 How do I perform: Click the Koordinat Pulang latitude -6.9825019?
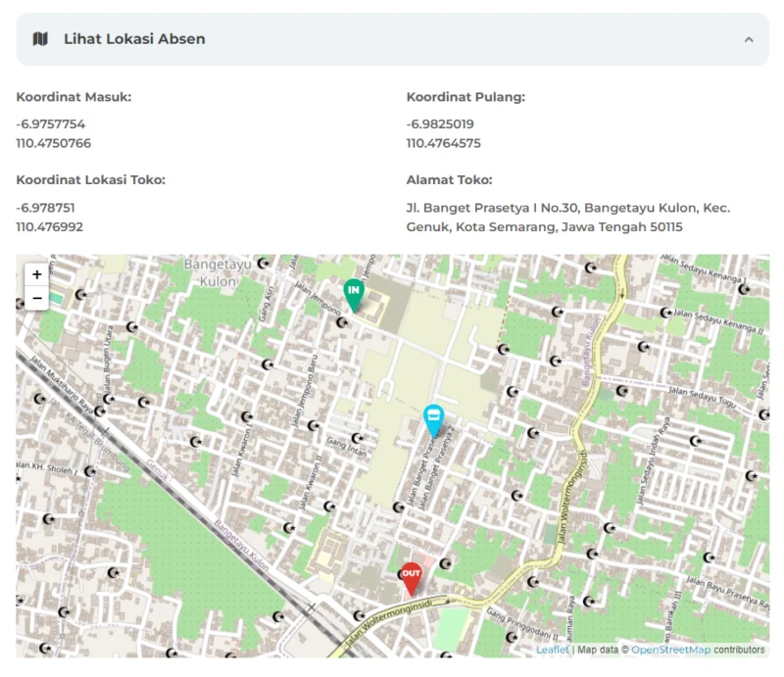[x=440, y=124]
